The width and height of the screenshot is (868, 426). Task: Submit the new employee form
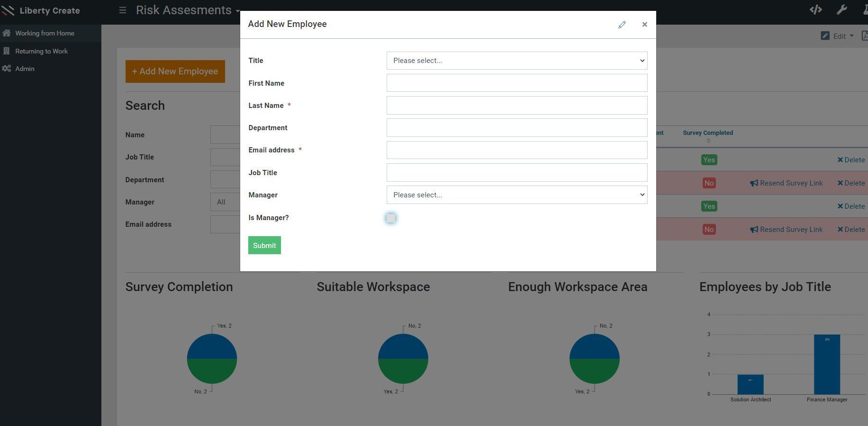click(x=264, y=245)
